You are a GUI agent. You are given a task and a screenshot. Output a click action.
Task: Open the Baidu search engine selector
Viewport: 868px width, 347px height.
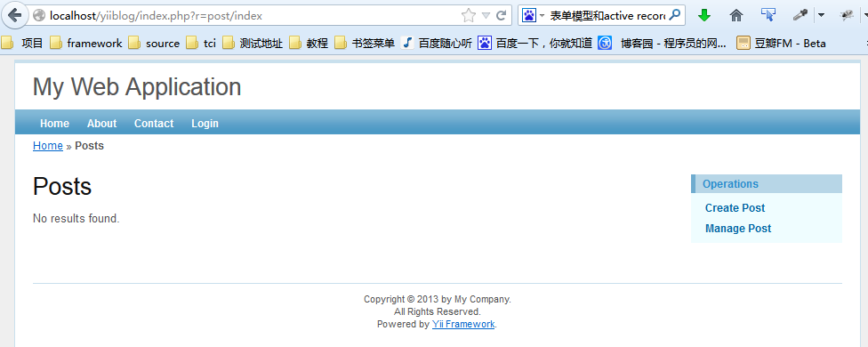pyautogui.click(x=533, y=15)
